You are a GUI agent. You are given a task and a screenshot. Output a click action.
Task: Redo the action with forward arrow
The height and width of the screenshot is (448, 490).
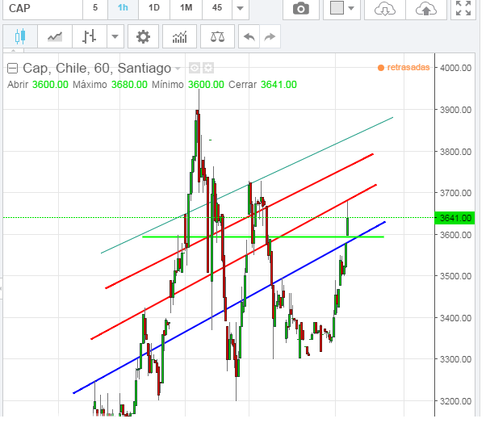click(x=270, y=37)
